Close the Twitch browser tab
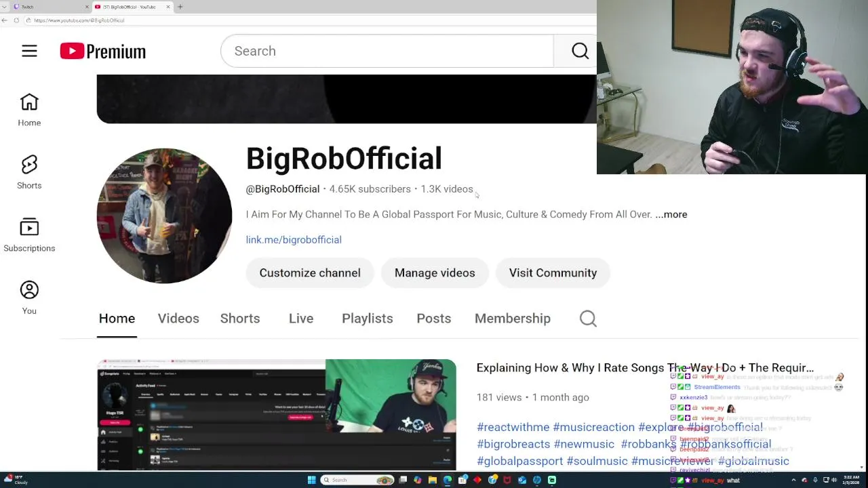The width and height of the screenshot is (868, 488). [87, 7]
